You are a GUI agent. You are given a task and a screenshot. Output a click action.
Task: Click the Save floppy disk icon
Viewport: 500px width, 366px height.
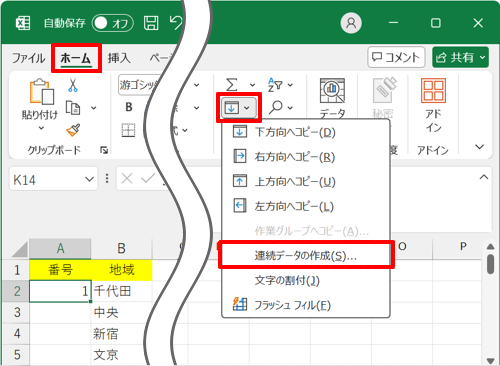click(151, 23)
